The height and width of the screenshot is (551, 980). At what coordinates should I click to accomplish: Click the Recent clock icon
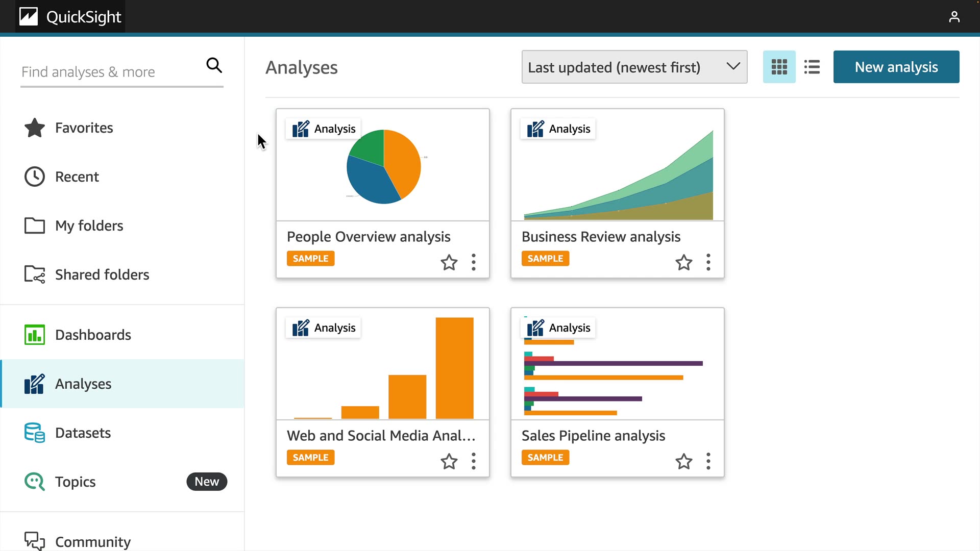35,177
